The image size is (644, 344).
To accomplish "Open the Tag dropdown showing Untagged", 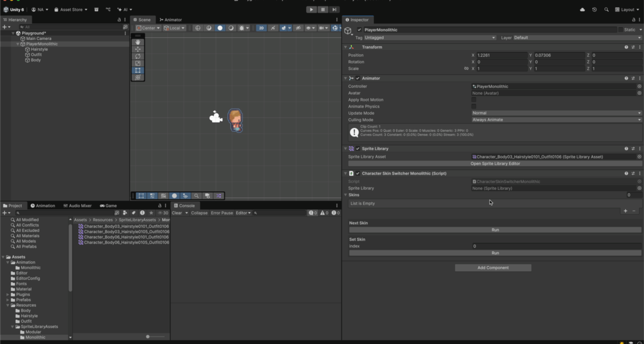I will point(430,38).
